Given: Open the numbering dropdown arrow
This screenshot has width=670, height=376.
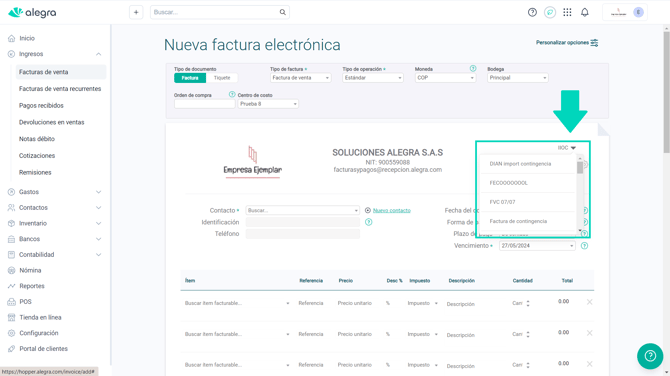Looking at the screenshot, I should [x=573, y=148].
